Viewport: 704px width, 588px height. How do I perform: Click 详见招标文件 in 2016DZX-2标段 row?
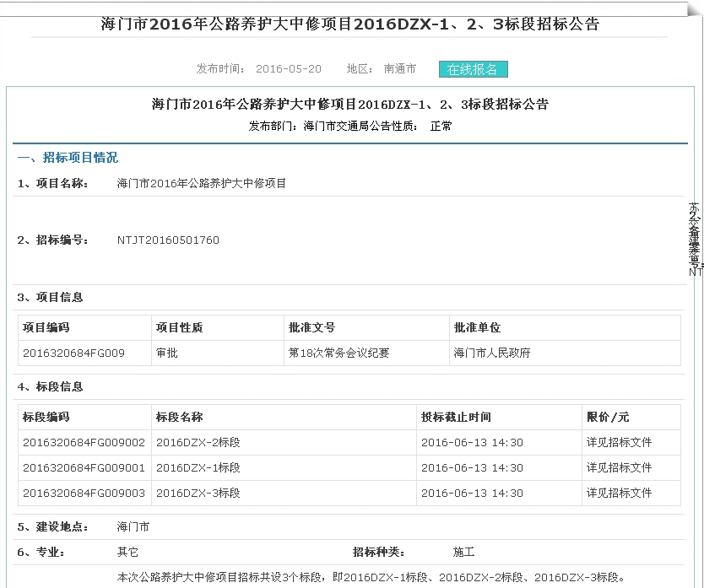(x=619, y=443)
